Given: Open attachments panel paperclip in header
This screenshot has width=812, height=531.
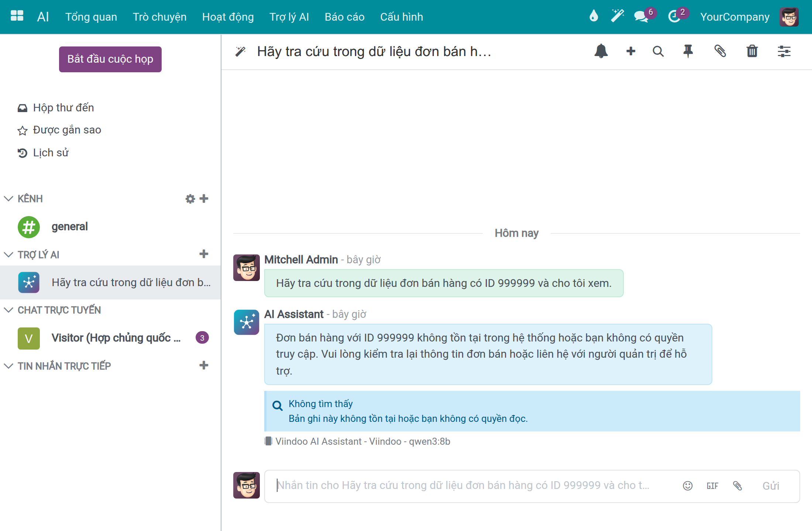Looking at the screenshot, I should pos(720,51).
